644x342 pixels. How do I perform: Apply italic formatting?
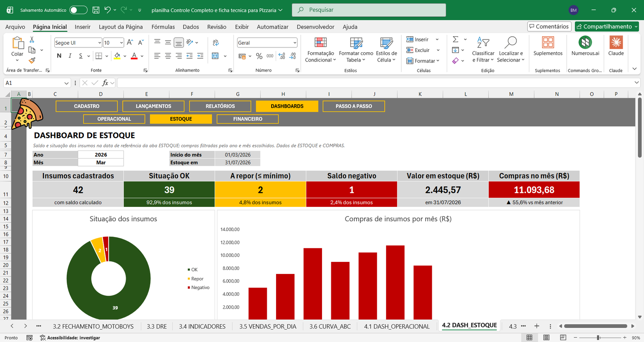pos(70,56)
